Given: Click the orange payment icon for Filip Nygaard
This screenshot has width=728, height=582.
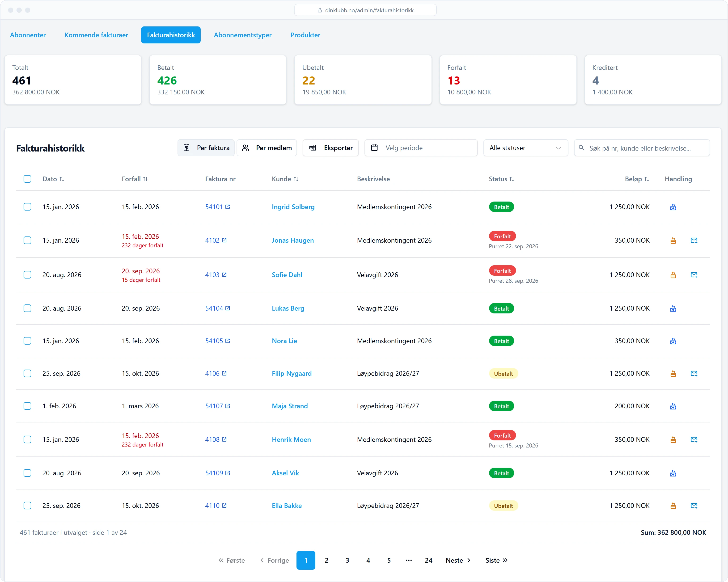Looking at the screenshot, I should click(673, 373).
